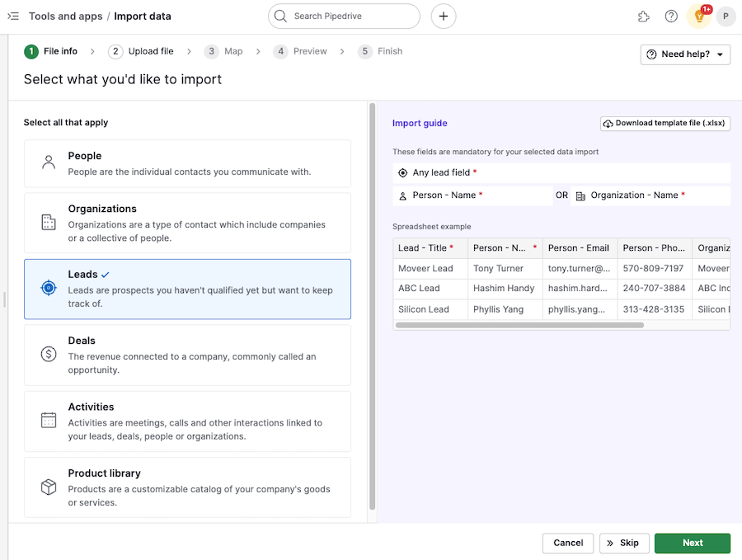The image size is (742, 560).
Task: Open the marketplace puzzle piece icon
Action: point(643,16)
